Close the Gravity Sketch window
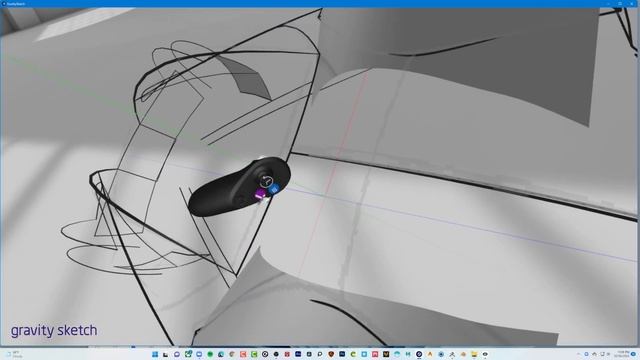The width and height of the screenshot is (640, 360). (631, 3)
